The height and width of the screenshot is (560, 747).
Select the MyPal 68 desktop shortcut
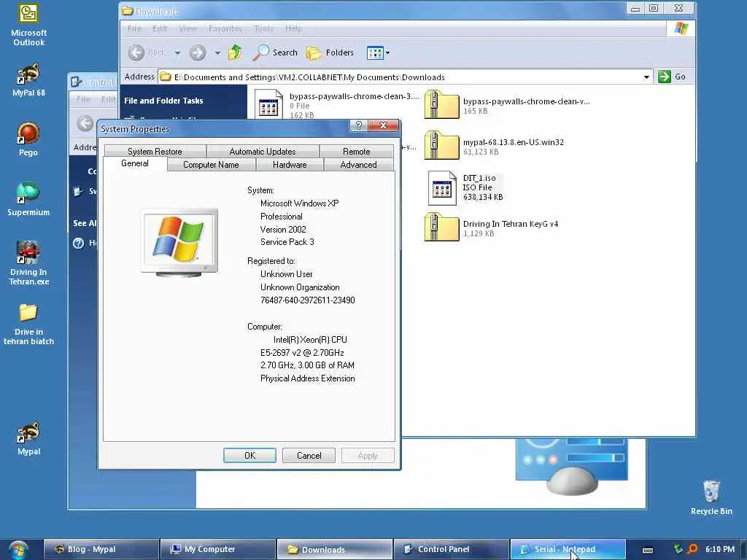(x=28, y=79)
